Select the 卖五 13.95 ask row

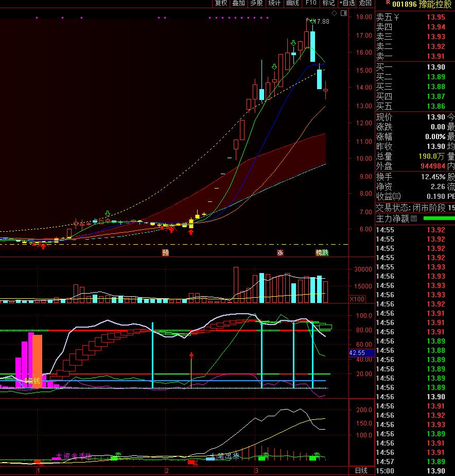(415, 18)
